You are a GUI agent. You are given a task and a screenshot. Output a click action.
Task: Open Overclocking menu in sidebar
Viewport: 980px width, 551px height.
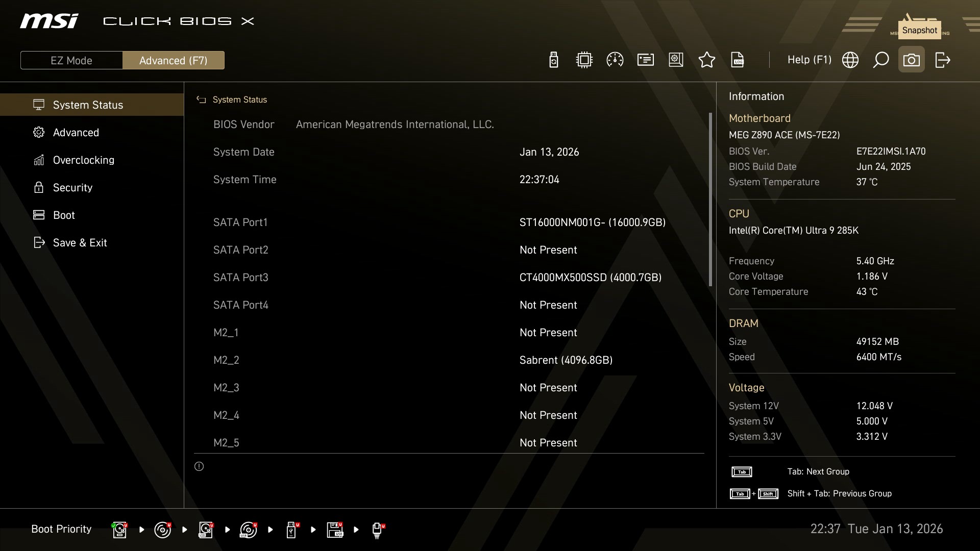(x=84, y=160)
